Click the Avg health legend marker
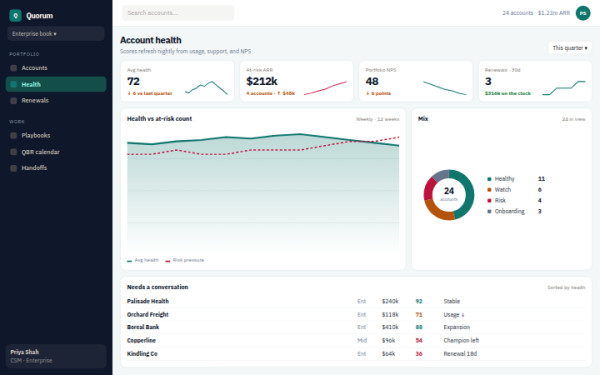 coord(129,261)
